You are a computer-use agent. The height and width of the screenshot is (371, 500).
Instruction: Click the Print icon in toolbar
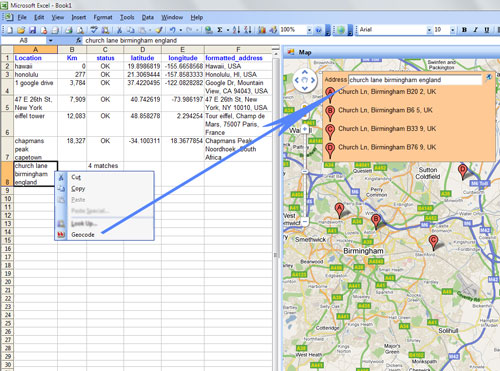pyautogui.click(x=69, y=30)
